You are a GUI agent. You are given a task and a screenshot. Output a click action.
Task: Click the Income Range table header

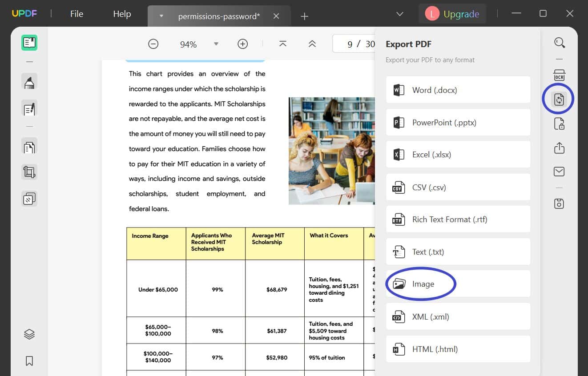click(156, 244)
